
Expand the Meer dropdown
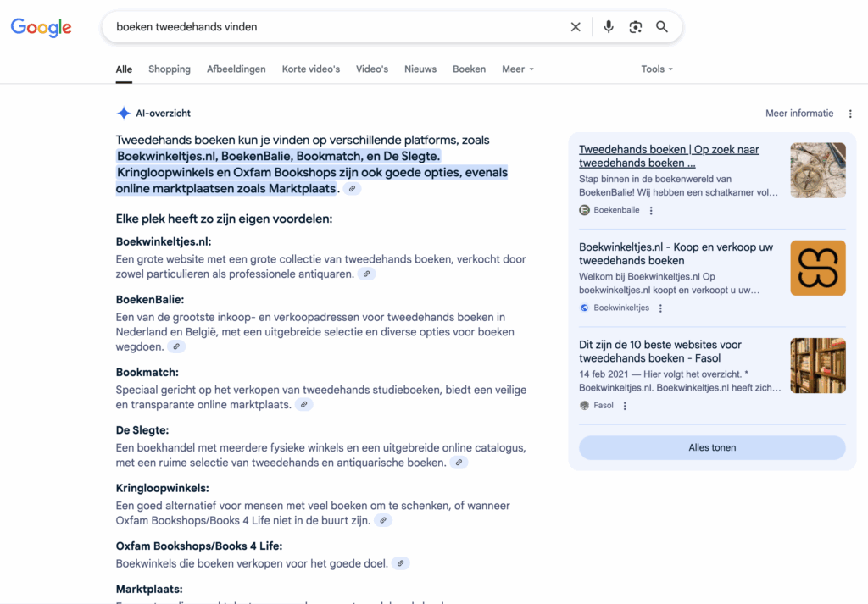point(518,69)
